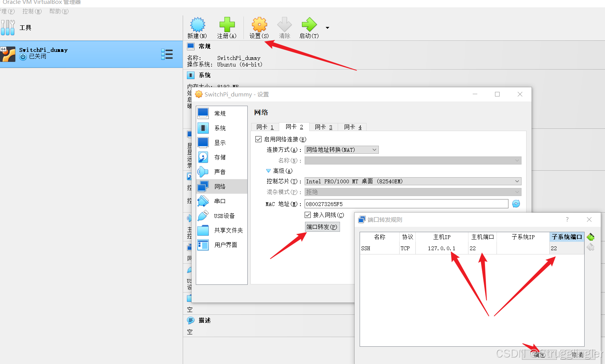Click the 名称 column header in rules table
Viewport: 605px width, 364px height.
380,237
